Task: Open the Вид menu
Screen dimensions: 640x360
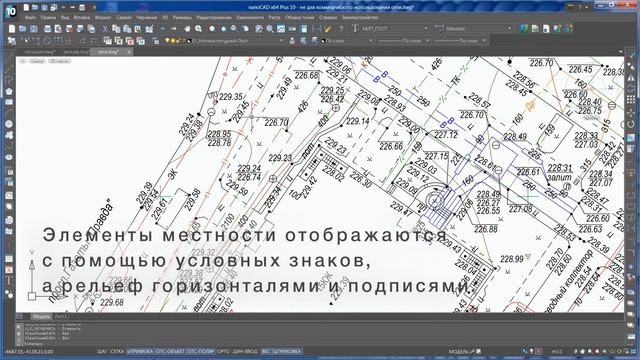Action: tap(65, 18)
